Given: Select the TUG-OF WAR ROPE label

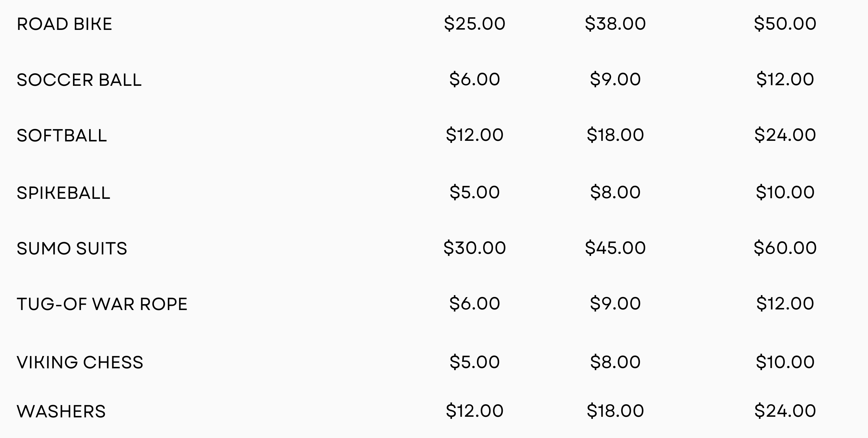Looking at the screenshot, I should [x=102, y=304].
